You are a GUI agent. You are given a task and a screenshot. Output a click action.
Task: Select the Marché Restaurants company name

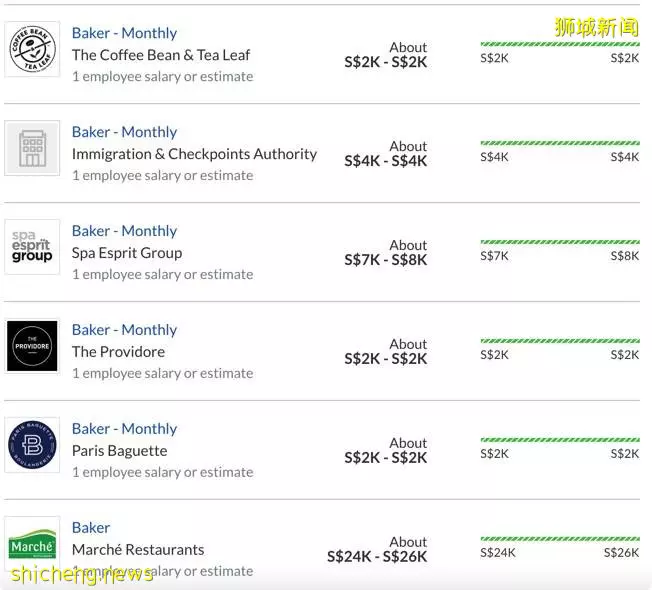click(138, 550)
